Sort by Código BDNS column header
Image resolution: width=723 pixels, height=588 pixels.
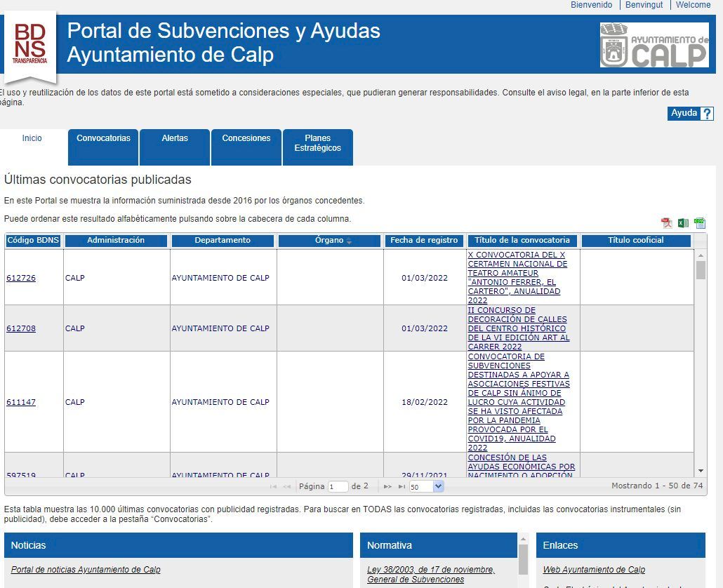pyautogui.click(x=33, y=241)
